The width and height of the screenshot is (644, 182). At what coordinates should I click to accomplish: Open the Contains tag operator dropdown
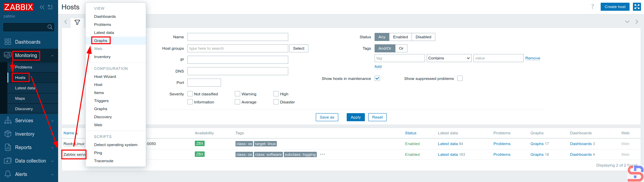pyautogui.click(x=448, y=58)
